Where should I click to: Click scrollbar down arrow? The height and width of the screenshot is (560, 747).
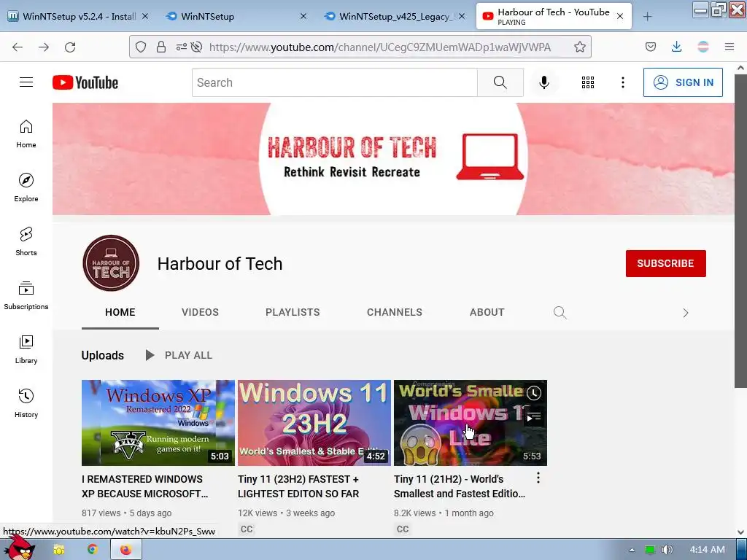click(x=740, y=532)
